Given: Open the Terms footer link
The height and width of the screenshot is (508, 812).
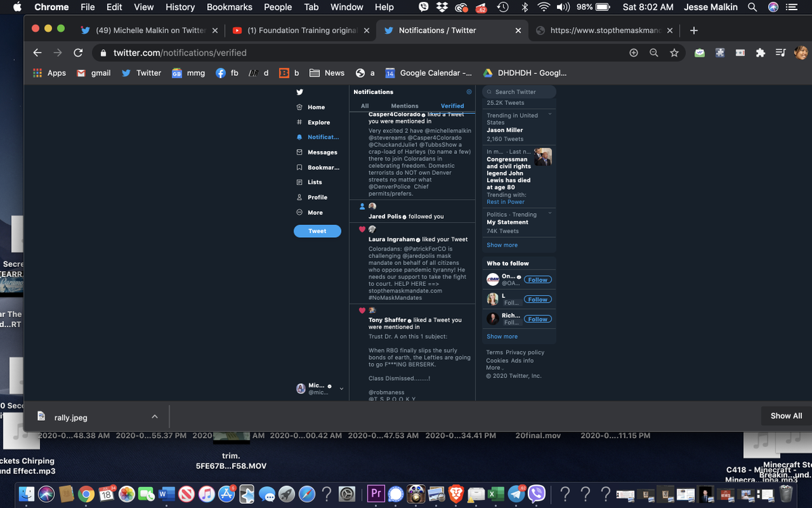Looking at the screenshot, I should point(495,352).
